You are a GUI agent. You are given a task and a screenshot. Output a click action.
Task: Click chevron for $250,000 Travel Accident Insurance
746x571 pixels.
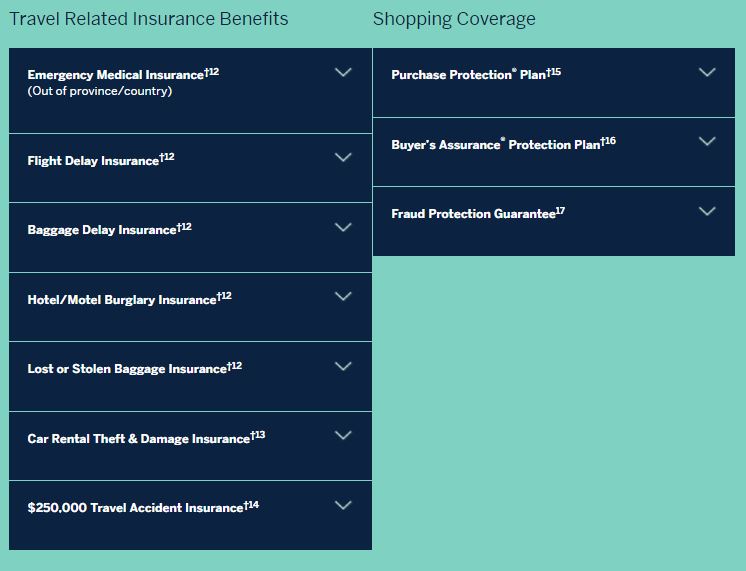pyautogui.click(x=343, y=506)
